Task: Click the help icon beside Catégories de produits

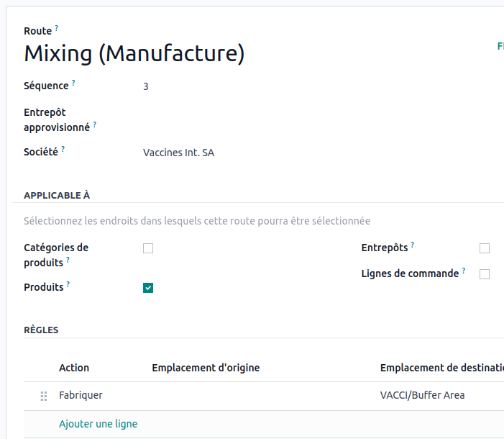Action: [68, 260]
